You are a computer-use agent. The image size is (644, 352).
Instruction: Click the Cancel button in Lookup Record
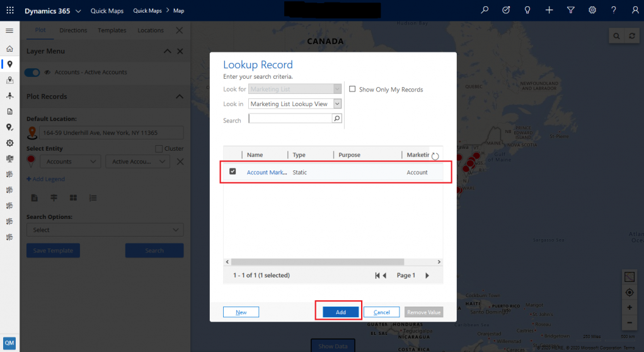[382, 312]
